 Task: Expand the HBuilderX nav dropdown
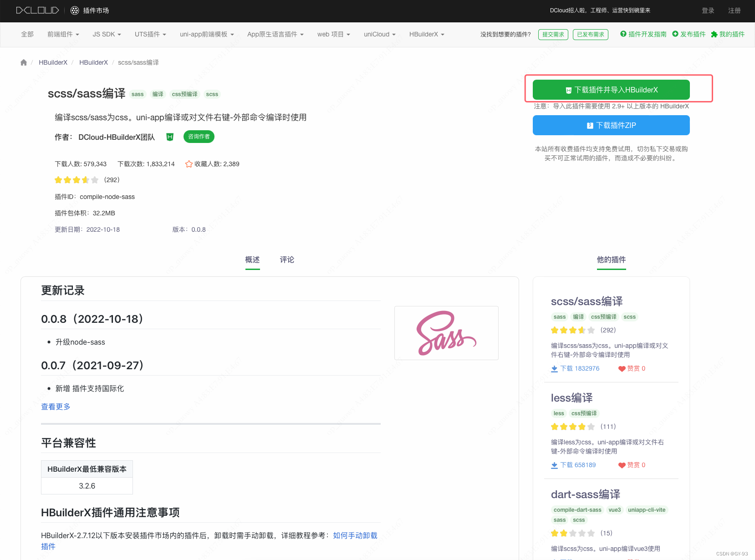pyautogui.click(x=427, y=34)
